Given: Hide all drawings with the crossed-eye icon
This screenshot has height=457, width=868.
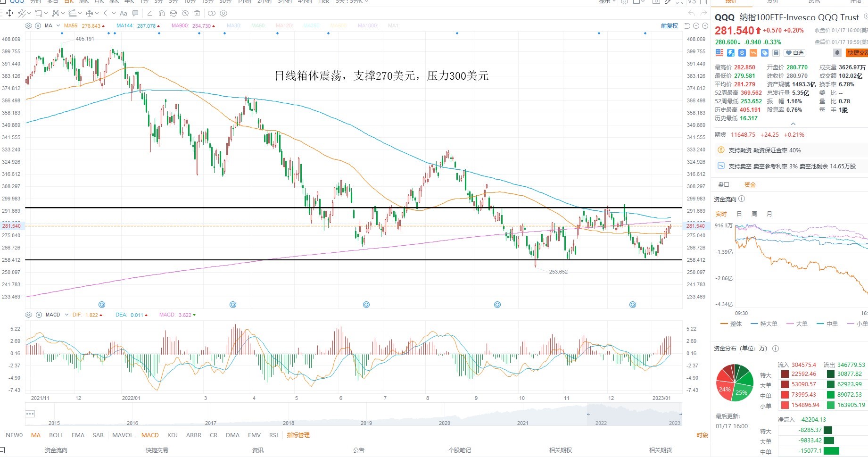Looking at the screenshot, I should (185, 13).
